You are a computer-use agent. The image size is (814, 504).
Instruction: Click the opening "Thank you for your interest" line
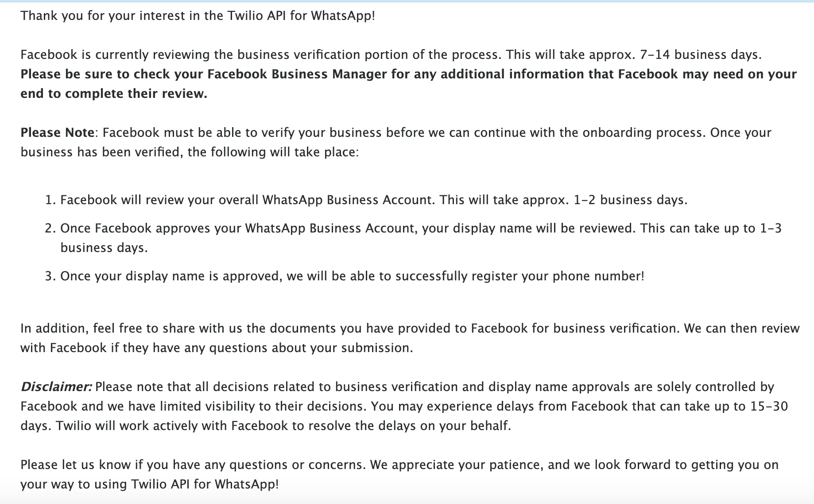(198, 16)
